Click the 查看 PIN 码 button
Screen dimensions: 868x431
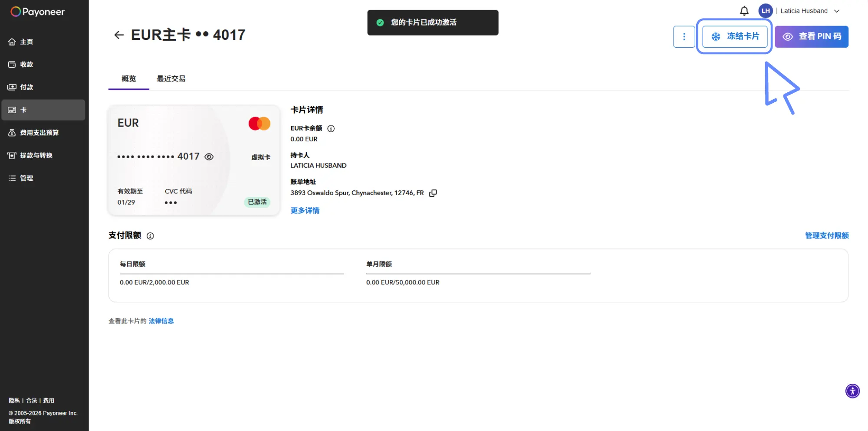click(x=812, y=37)
